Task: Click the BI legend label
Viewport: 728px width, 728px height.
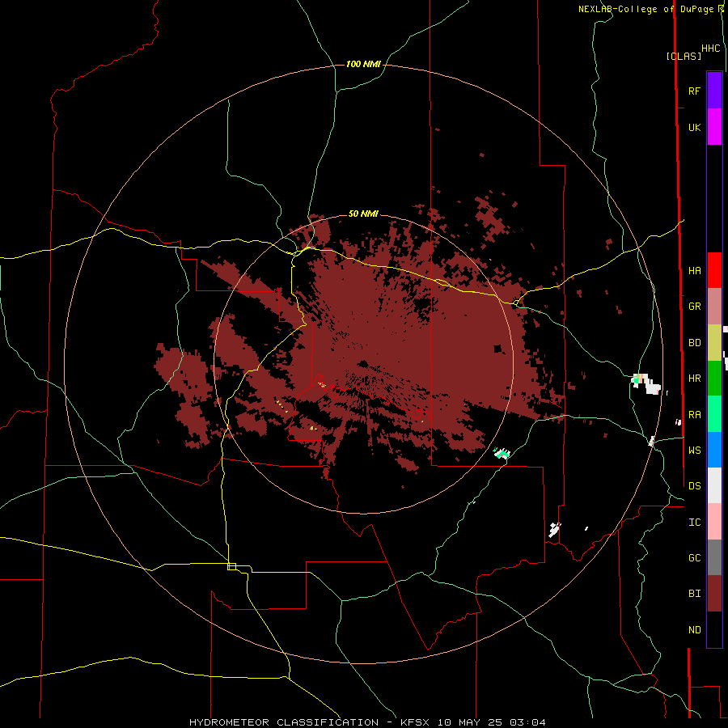Action: pos(694,594)
